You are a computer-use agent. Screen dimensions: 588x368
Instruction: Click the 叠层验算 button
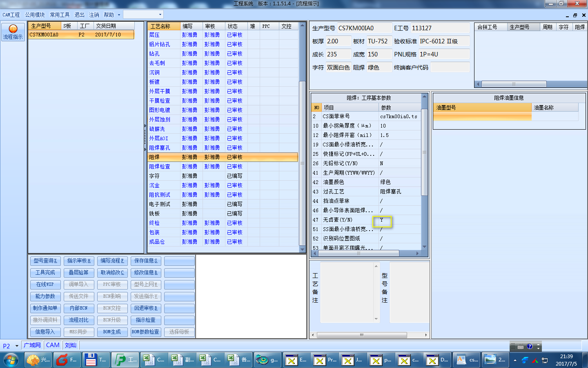coord(79,272)
